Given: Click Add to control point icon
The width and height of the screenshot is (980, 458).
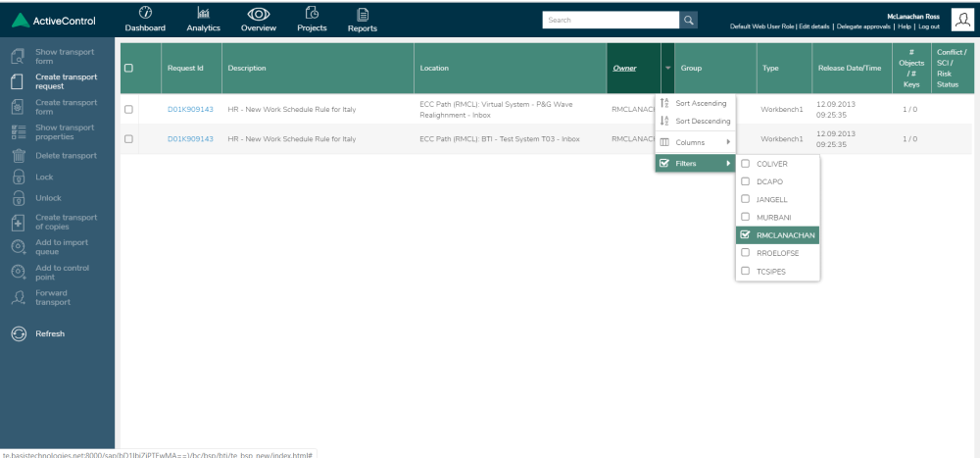Looking at the screenshot, I should point(19,273).
